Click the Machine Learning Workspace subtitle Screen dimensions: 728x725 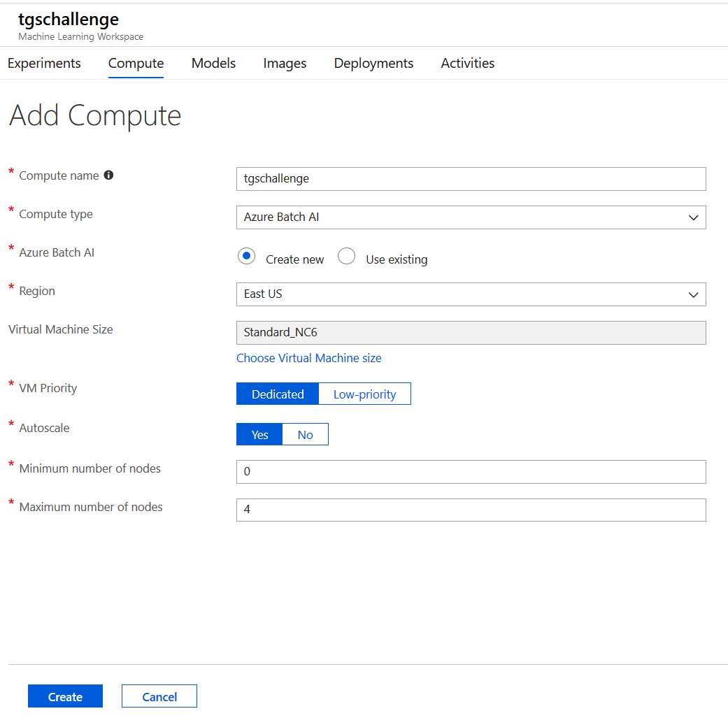[81, 36]
